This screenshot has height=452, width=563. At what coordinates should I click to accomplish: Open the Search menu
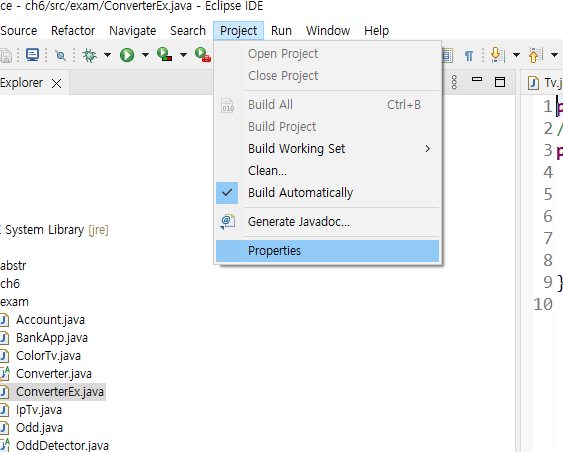(x=188, y=31)
